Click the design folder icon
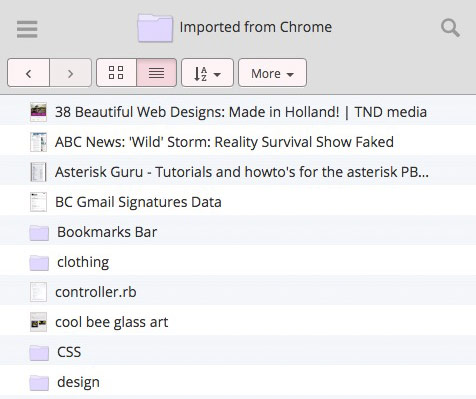This screenshot has width=476, height=399. pos(39,383)
